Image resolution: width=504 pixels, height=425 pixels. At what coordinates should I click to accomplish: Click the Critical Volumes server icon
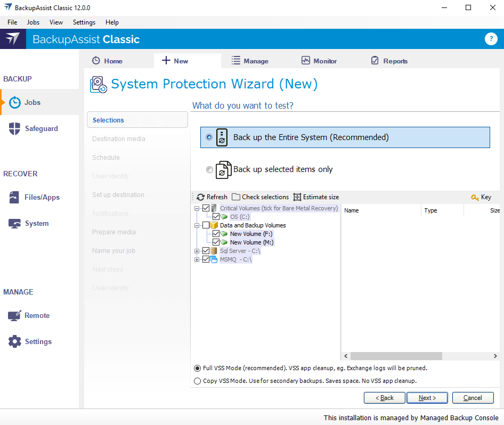214,208
